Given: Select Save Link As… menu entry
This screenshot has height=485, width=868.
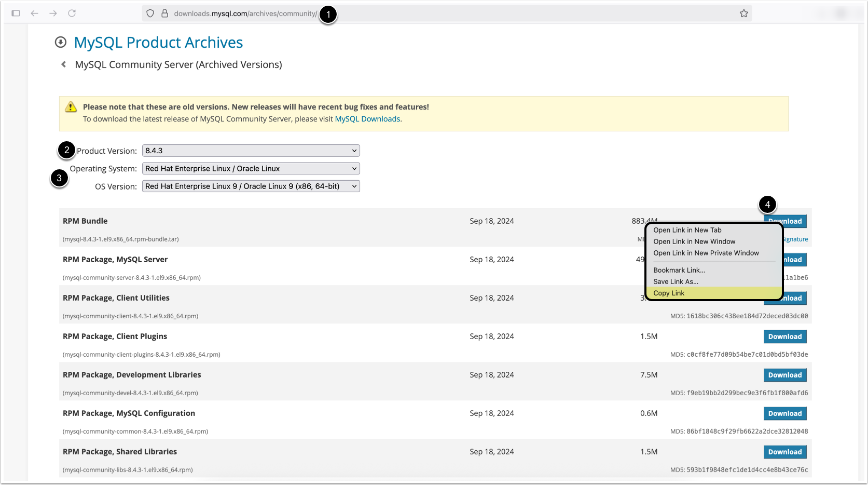Looking at the screenshot, I should [676, 281].
